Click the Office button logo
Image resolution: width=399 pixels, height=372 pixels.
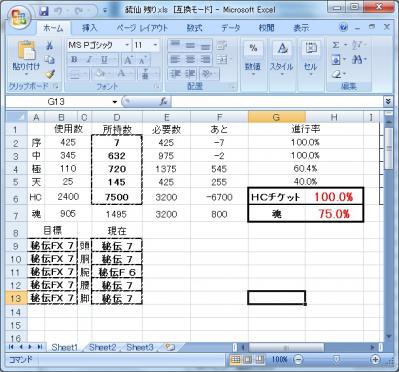point(20,17)
